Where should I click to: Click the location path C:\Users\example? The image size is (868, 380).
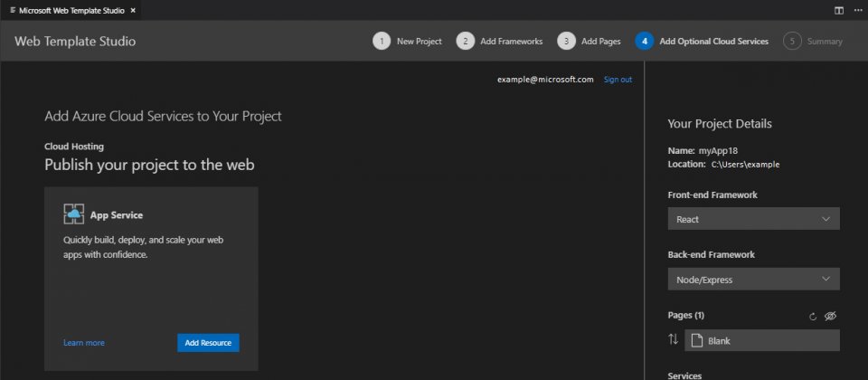click(x=746, y=165)
